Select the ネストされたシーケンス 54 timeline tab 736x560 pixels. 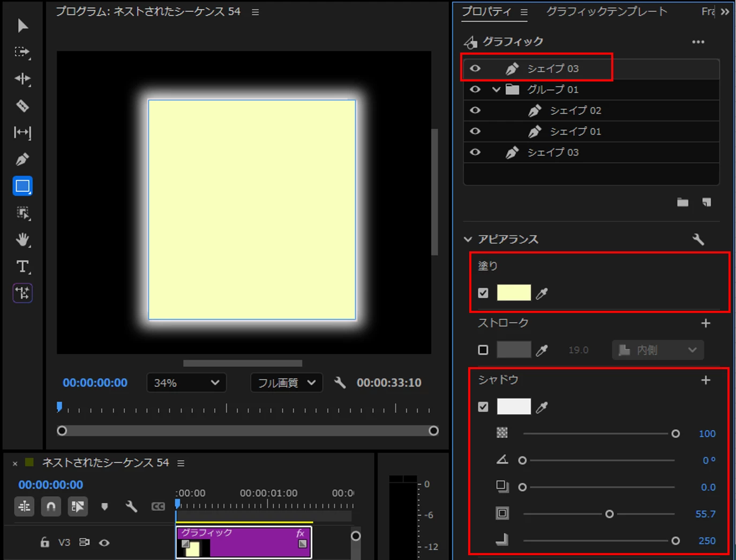106,462
